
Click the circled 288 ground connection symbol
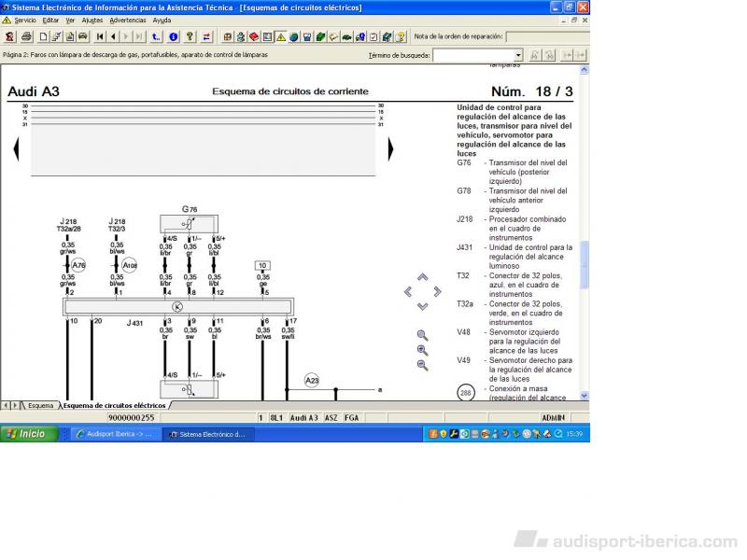465,393
